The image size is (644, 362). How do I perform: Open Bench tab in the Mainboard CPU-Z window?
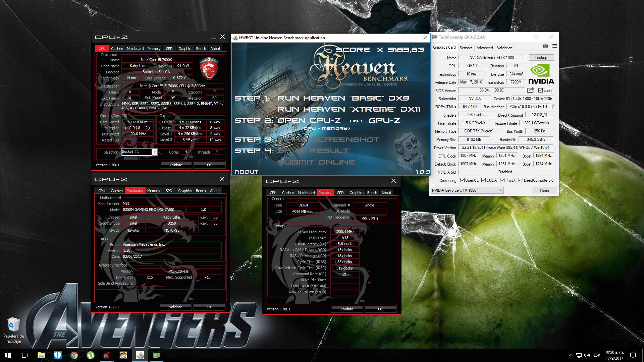pos(201,191)
